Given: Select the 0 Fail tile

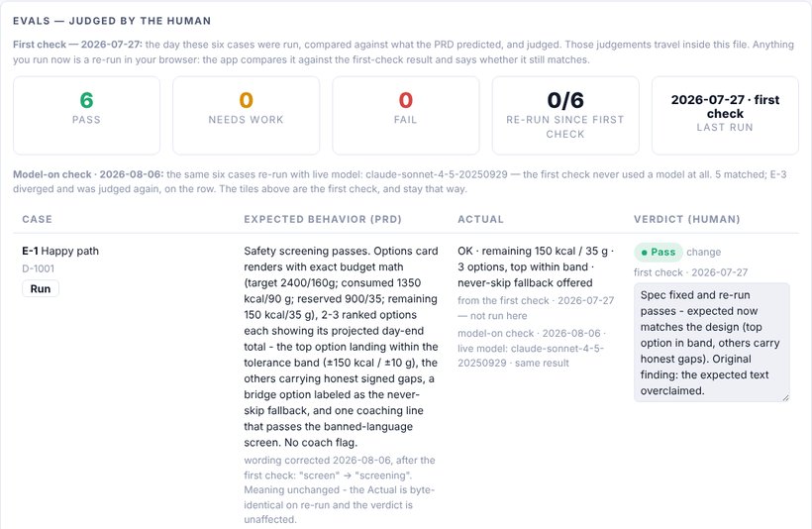Looking at the screenshot, I should coord(405,116).
